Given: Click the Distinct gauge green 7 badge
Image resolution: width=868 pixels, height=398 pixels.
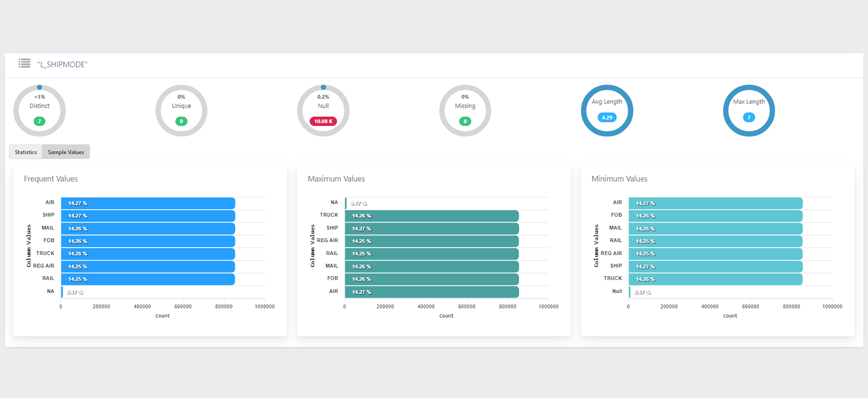Looking at the screenshot, I should pos(40,121).
